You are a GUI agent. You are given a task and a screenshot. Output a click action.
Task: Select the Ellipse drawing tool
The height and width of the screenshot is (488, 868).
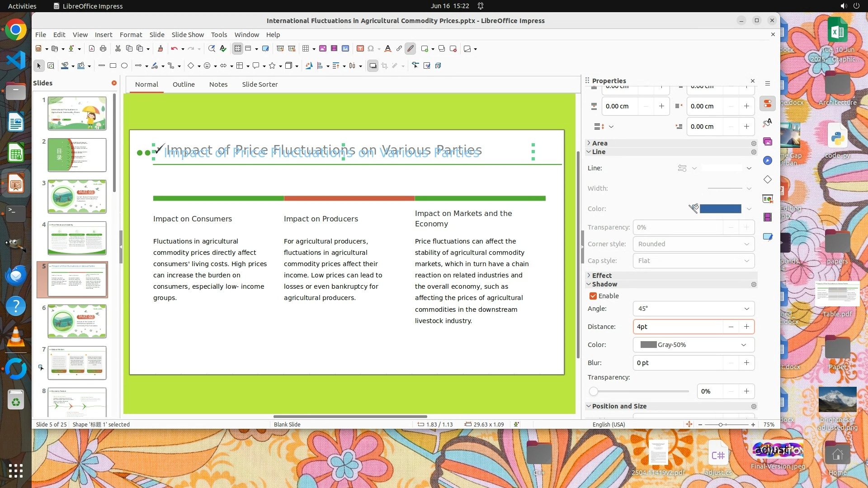124,66
